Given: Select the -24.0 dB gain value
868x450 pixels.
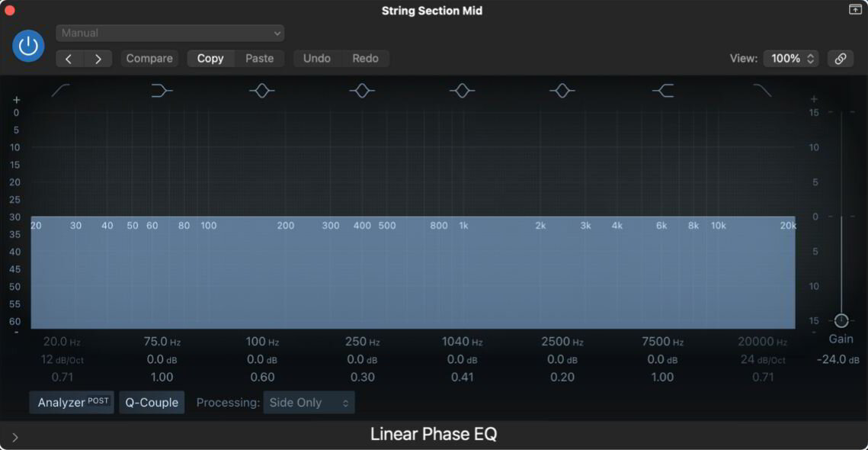Looking at the screenshot, I should (838, 360).
